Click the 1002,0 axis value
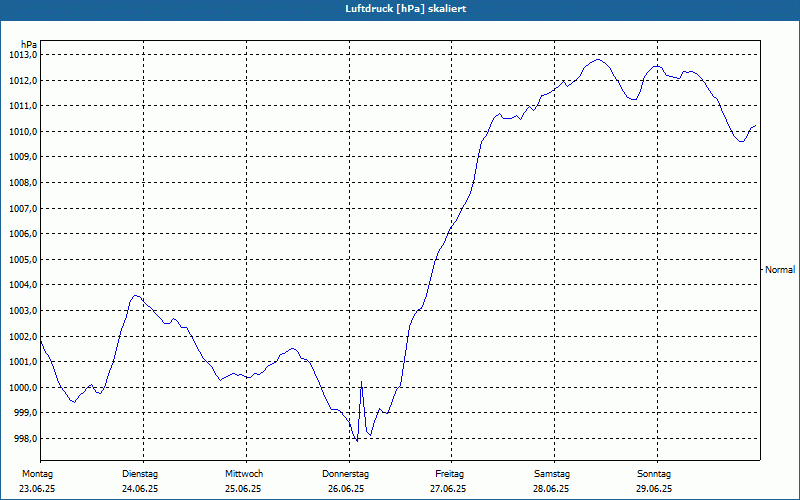The width and height of the screenshot is (800, 500). tap(23, 337)
